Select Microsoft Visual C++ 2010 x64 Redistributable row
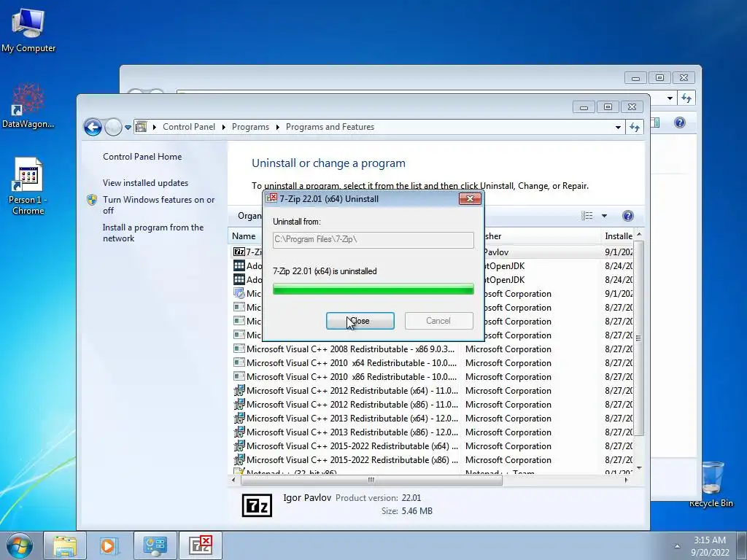The width and height of the screenshot is (747, 560). [x=433, y=363]
